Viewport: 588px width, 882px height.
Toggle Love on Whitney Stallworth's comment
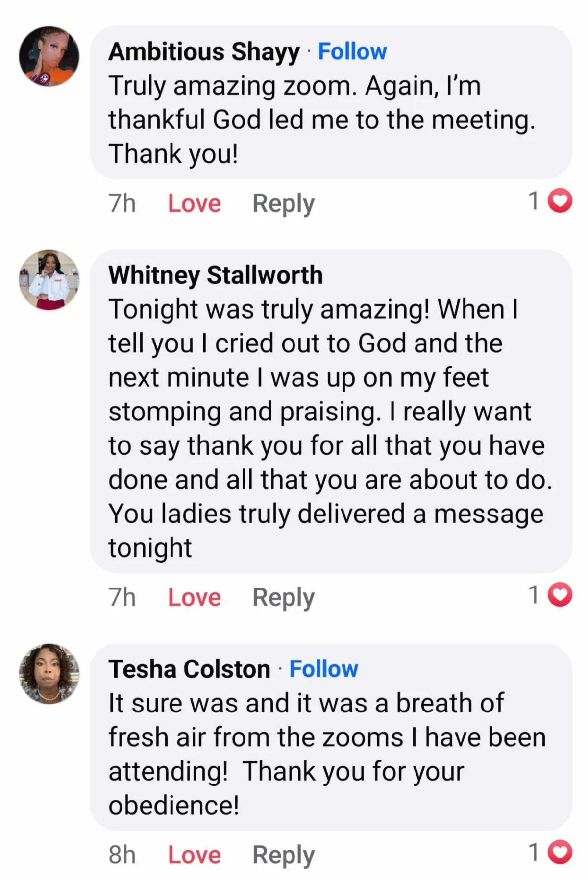click(194, 597)
